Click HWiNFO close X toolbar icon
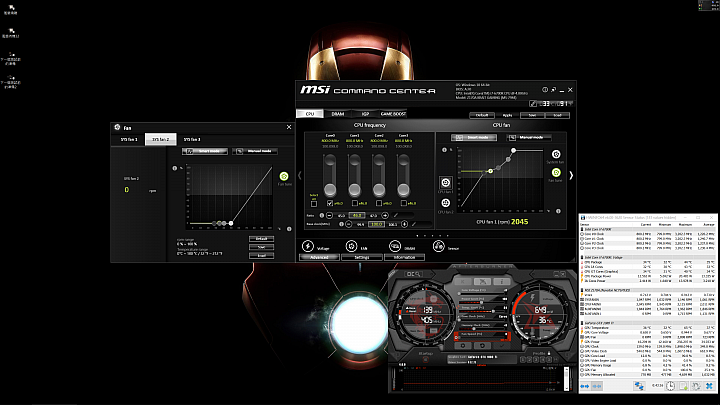This screenshot has width=720, height=405. coord(709,386)
